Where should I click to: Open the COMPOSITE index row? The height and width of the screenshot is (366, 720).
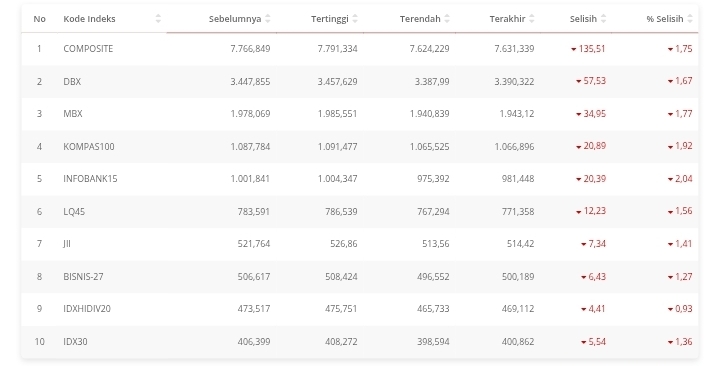[x=360, y=49]
